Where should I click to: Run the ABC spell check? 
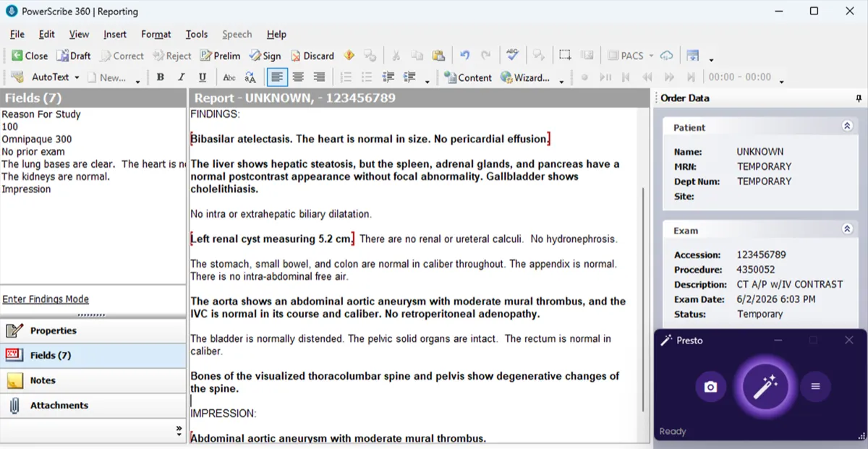pyautogui.click(x=513, y=55)
